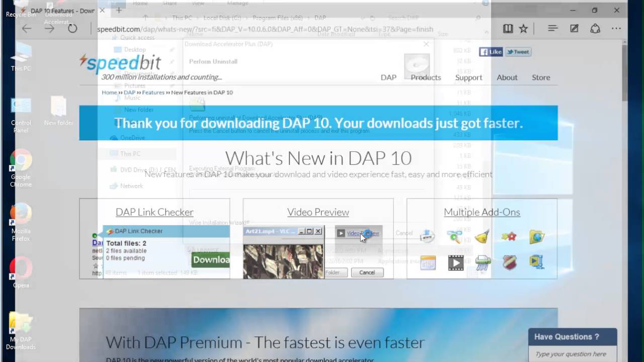
Task: Select the New folder desktop icon
Action: (x=58, y=111)
